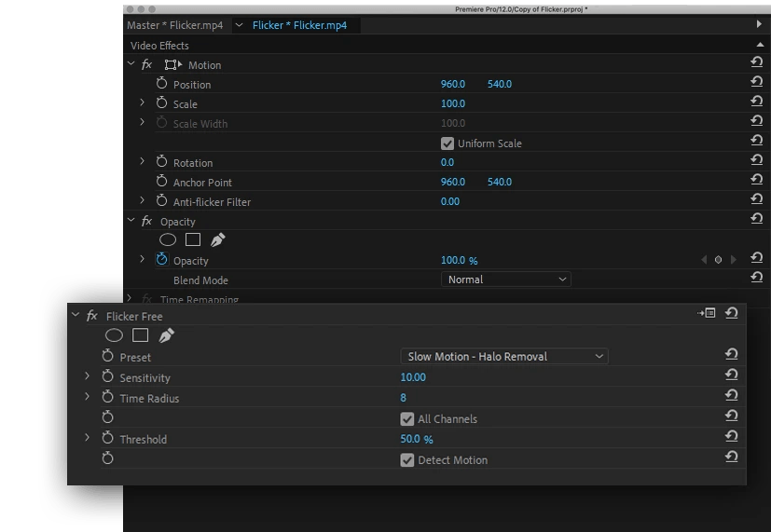Toggle the Scale animation stopwatch
Image resolution: width=771 pixels, height=532 pixels.
coord(162,102)
